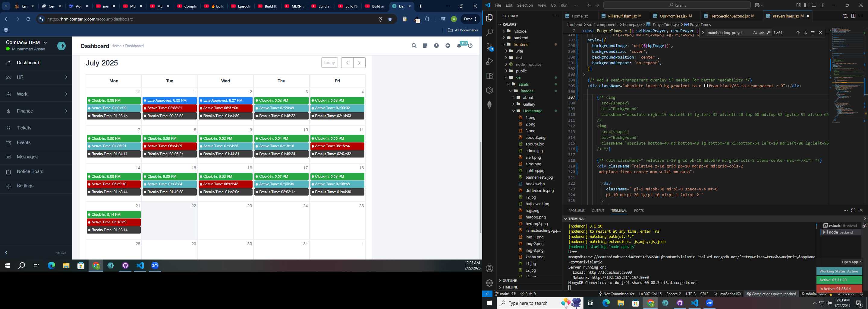
Task: Open Source Control activity icon
Action: (489, 47)
